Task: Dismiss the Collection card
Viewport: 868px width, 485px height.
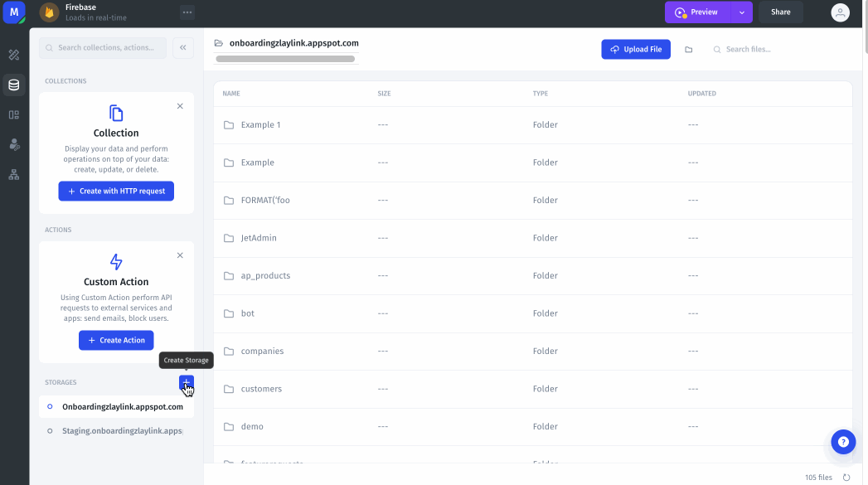Action: [180, 106]
